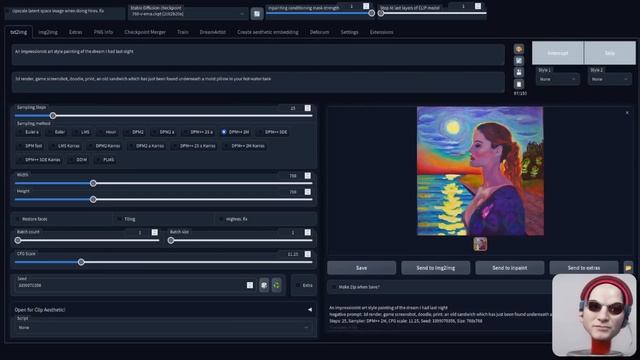Image resolution: width=640 pixels, height=360 pixels.
Task: Open the Train tab
Action: point(183,32)
